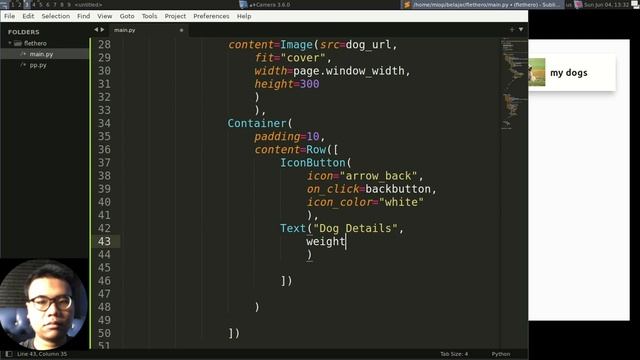Open the Help menu
The width and height of the screenshot is (640, 360).
tap(244, 16)
